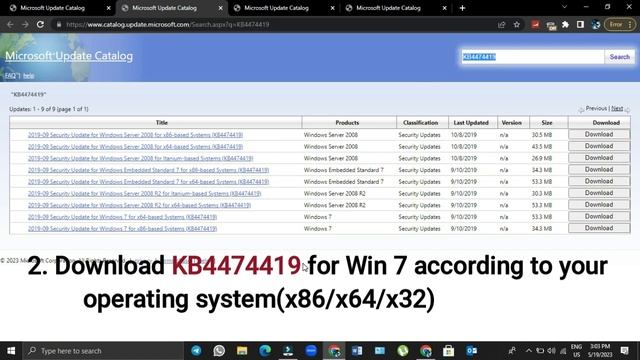The width and height of the screenshot is (640, 360).
Task: Sort results by Title column header
Action: click(162, 122)
